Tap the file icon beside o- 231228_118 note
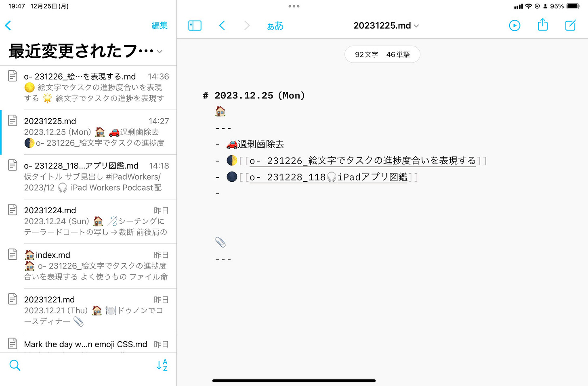The width and height of the screenshot is (588, 386). 13,165
